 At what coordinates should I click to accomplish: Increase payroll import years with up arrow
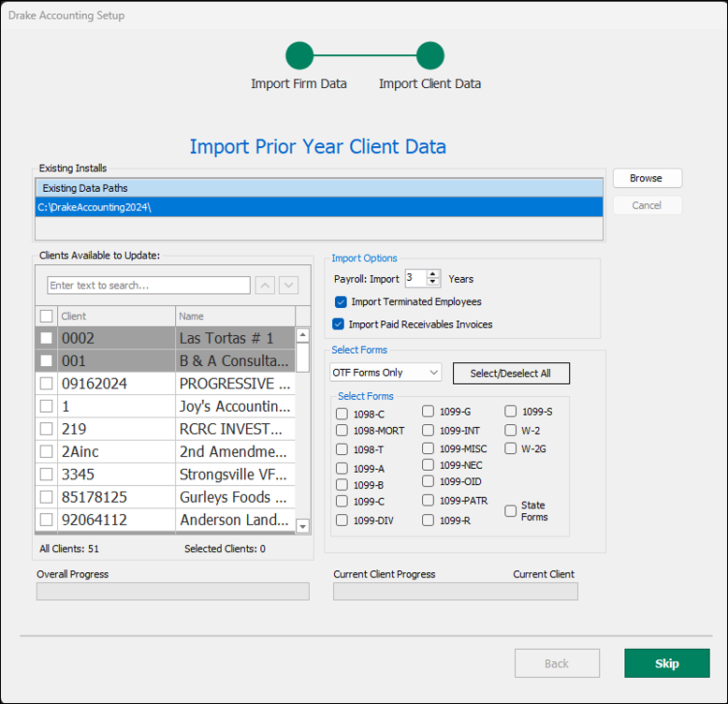(432, 274)
